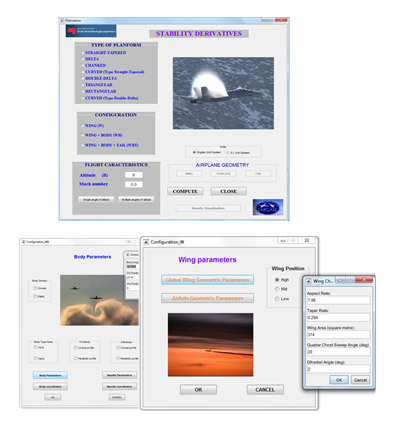Click the Taper Ratio input field
Image resolution: width=397 pixels, height=426 pixels.
click(x=338, y=317)
